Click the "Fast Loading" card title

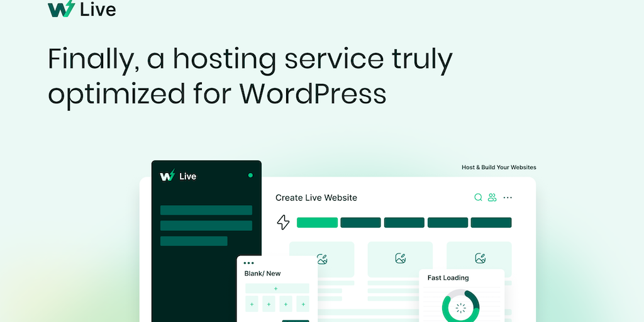pyautogui.click(x=448, y=277)
